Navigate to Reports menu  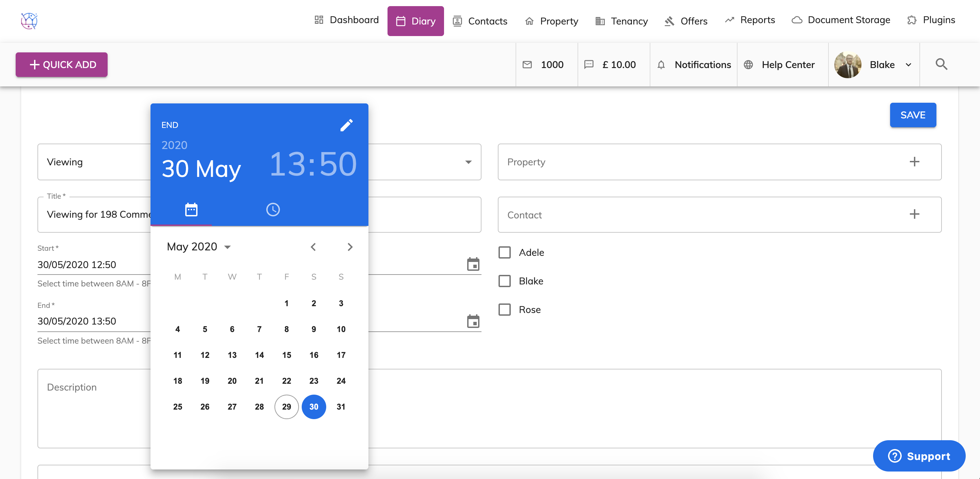[749, 20]
